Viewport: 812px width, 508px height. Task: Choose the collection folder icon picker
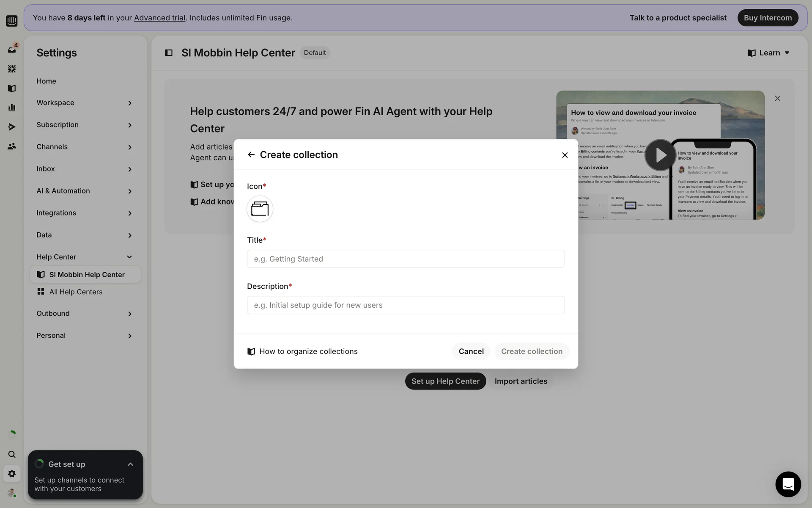coord(260,209)
